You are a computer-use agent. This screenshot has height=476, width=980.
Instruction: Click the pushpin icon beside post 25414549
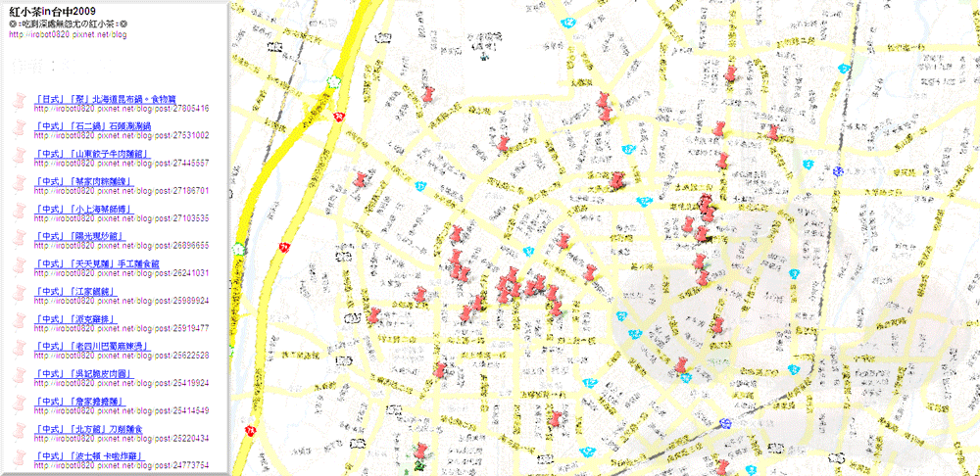(x=21, y=404)
